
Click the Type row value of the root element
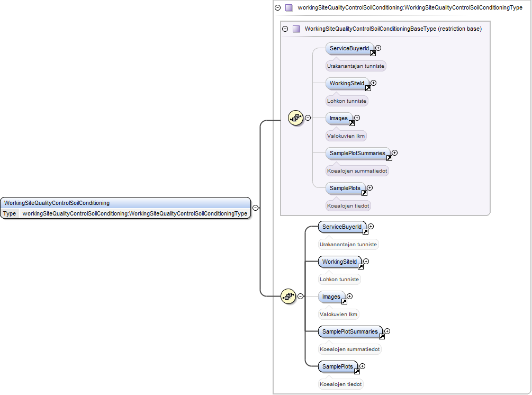click(x=134, y=213)
